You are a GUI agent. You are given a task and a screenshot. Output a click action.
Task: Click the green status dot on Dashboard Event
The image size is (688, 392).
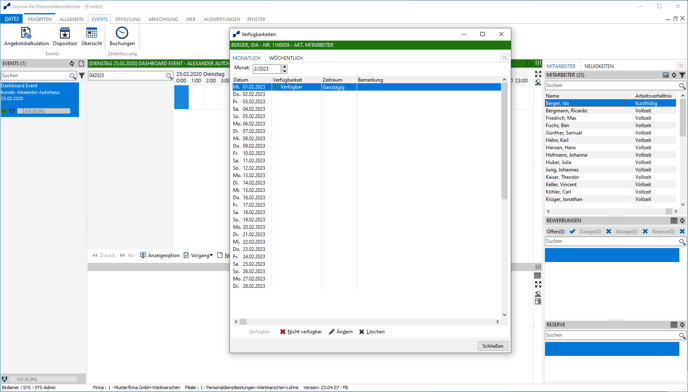click(x=4, y=111)
